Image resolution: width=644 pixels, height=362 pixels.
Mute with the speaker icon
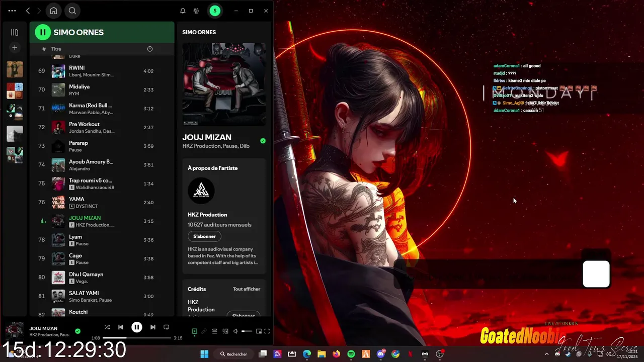point(236,331)
